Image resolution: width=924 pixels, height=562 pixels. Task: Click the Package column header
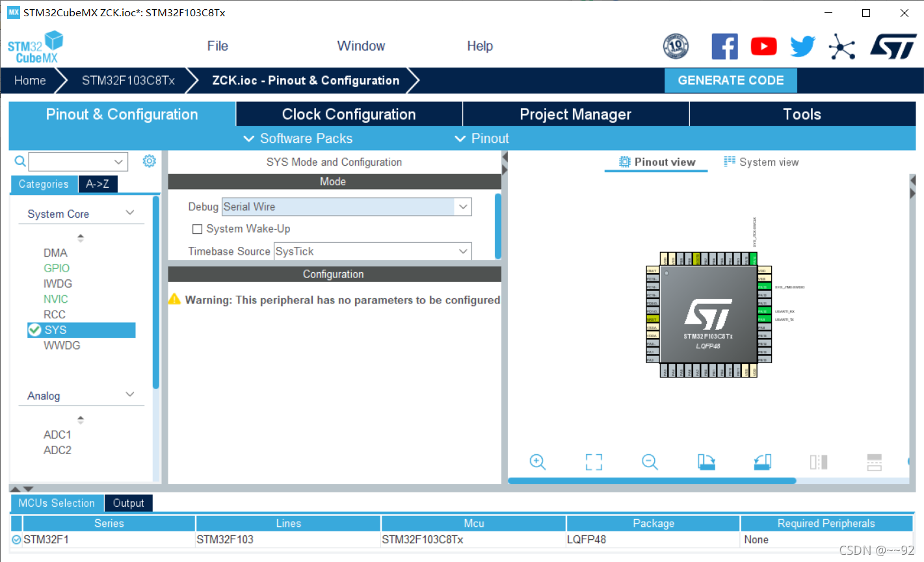[x=653, y=523]
